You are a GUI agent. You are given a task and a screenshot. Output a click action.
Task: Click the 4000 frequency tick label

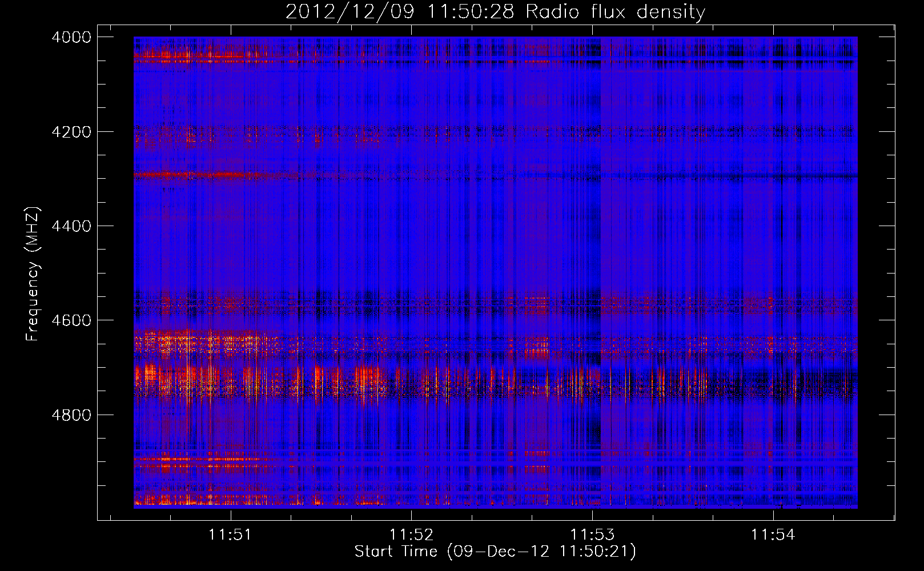tap(71, 37)
